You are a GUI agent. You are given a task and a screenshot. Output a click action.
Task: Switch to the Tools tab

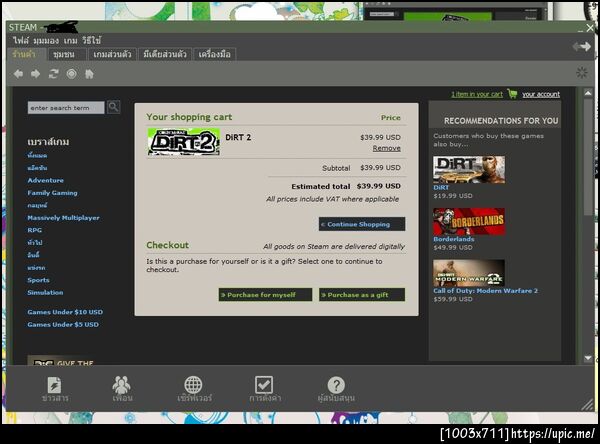coord(214,54)
